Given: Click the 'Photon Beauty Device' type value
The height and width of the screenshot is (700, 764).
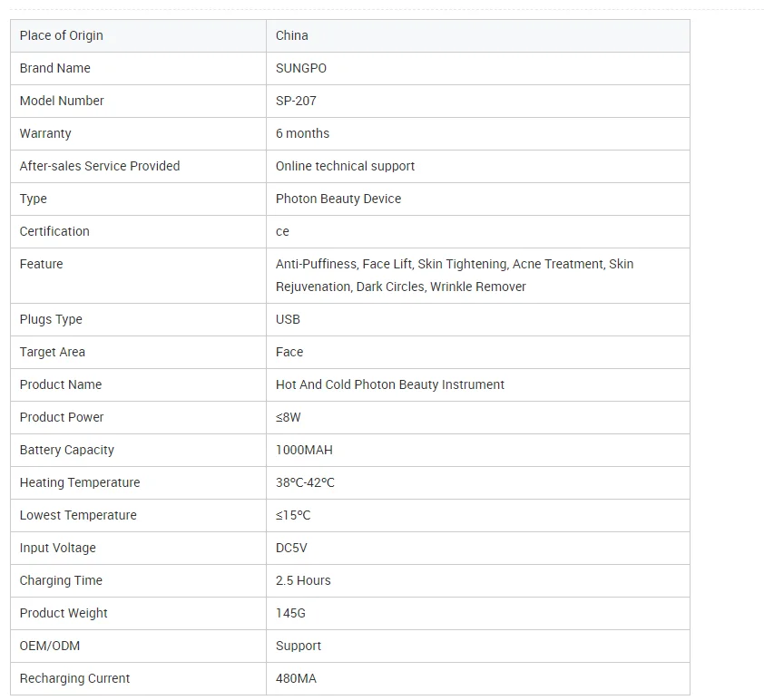Looking at the screenshot, I should tap(338, 199).
